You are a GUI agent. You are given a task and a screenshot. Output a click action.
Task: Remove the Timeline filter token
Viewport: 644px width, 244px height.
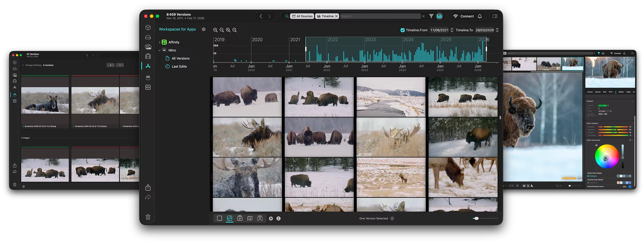[x=336, y=16]
